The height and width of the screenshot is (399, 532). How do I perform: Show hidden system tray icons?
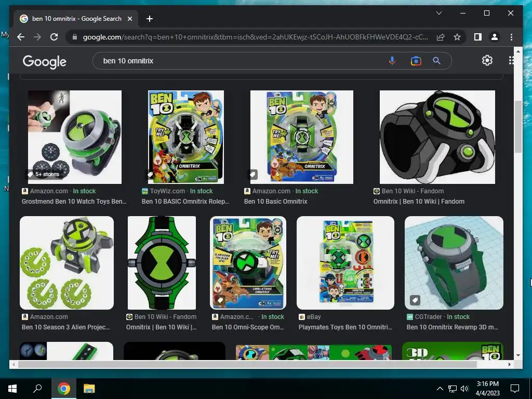coord(440,389)
